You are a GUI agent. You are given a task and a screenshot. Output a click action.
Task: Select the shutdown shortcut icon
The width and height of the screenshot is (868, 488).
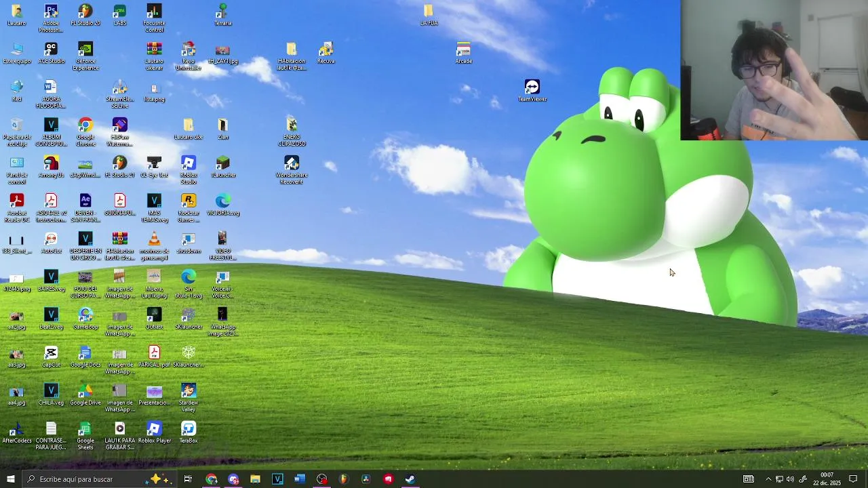(189, 243)
